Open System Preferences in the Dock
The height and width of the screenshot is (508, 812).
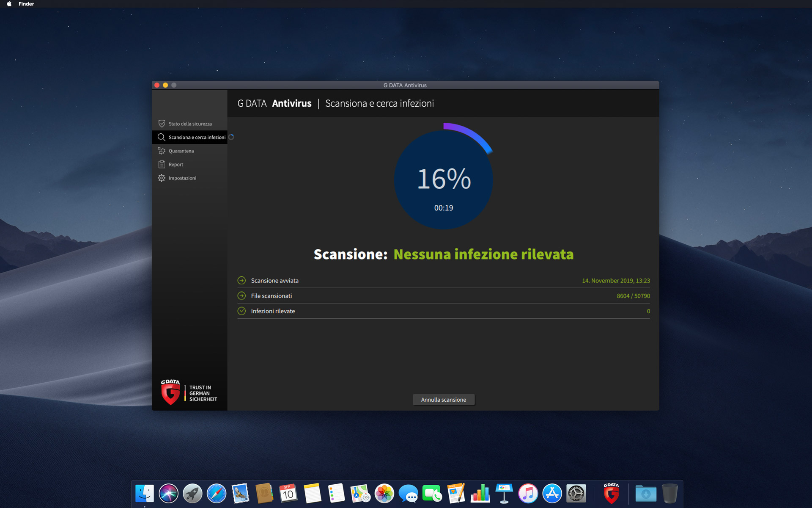[576, 494]
